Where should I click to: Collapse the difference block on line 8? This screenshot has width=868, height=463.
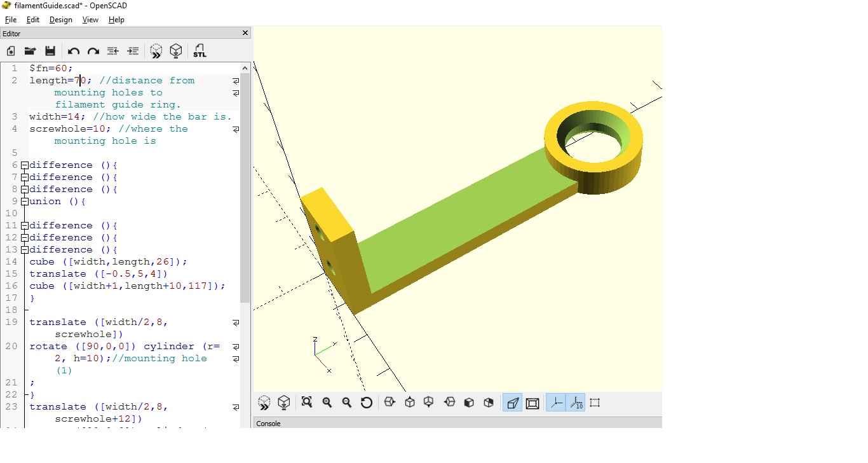tap(25, 190)
